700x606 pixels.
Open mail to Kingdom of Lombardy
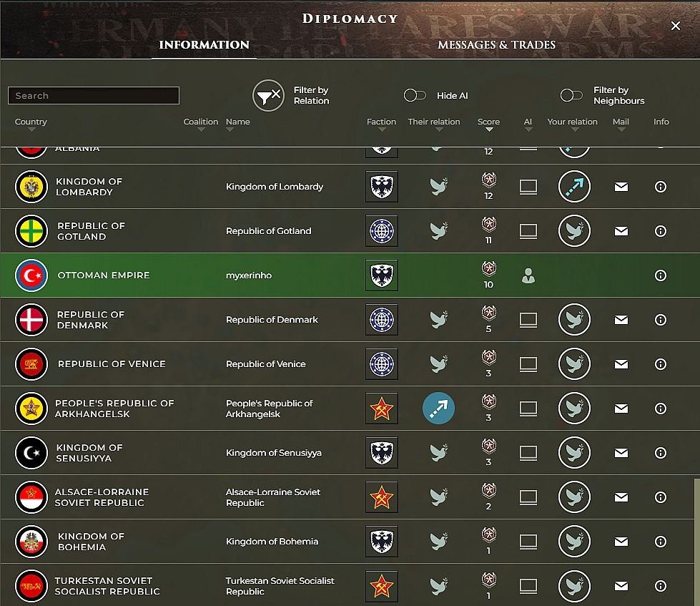621,187
